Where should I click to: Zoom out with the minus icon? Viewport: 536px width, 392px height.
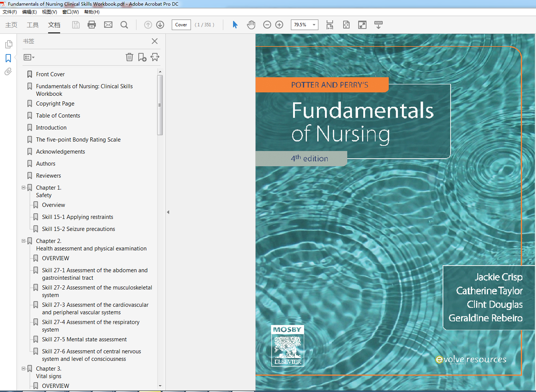point(267,25)
